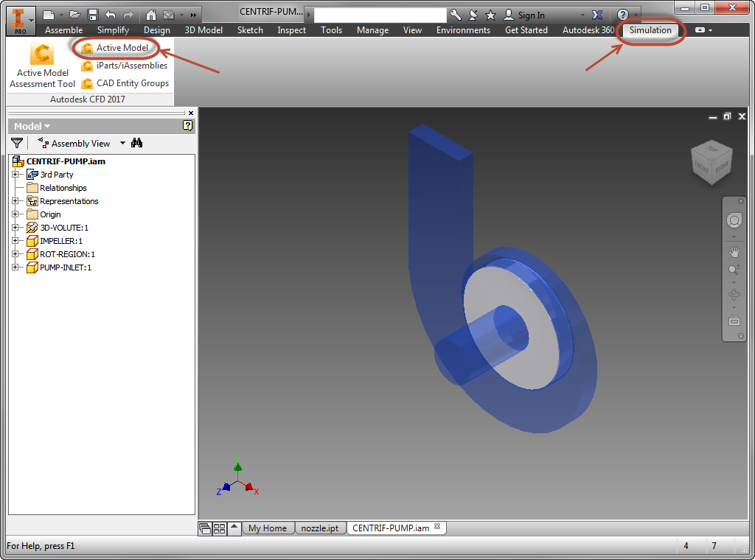Click the Update icon in quick access toolbar
Image resolution: width=755 pixels, height=560 pixels.
tap(169, 15)
